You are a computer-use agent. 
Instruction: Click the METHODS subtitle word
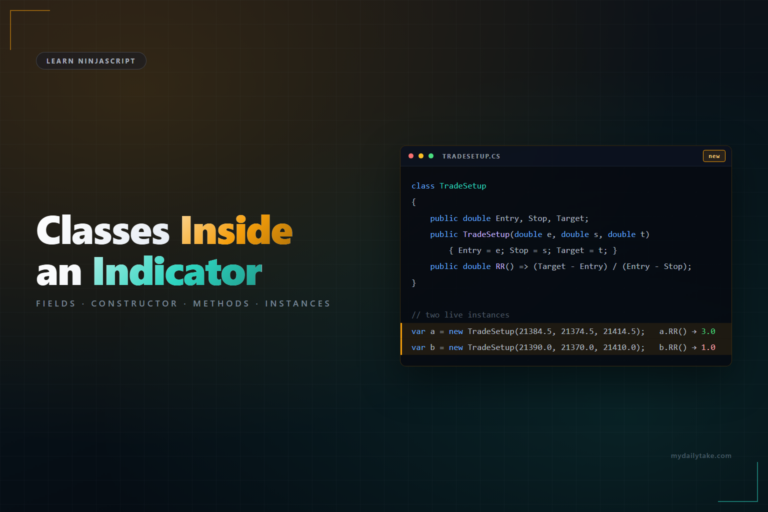point(221,304)
